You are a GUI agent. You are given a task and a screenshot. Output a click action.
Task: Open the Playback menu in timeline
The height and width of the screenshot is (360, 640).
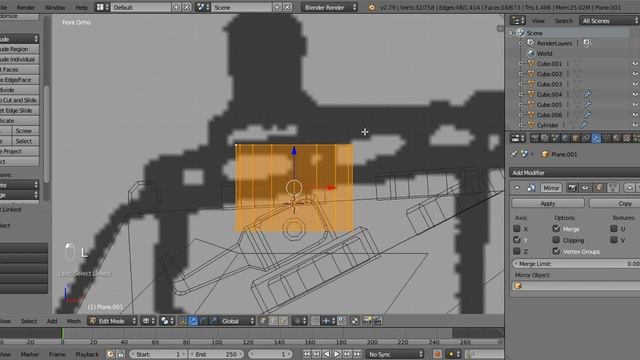87,354
